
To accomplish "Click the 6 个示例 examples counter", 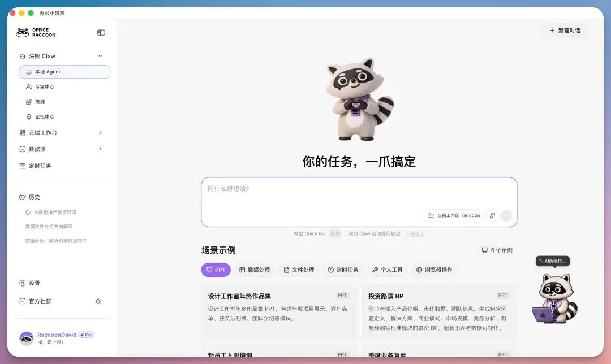I will pos(497,250).
